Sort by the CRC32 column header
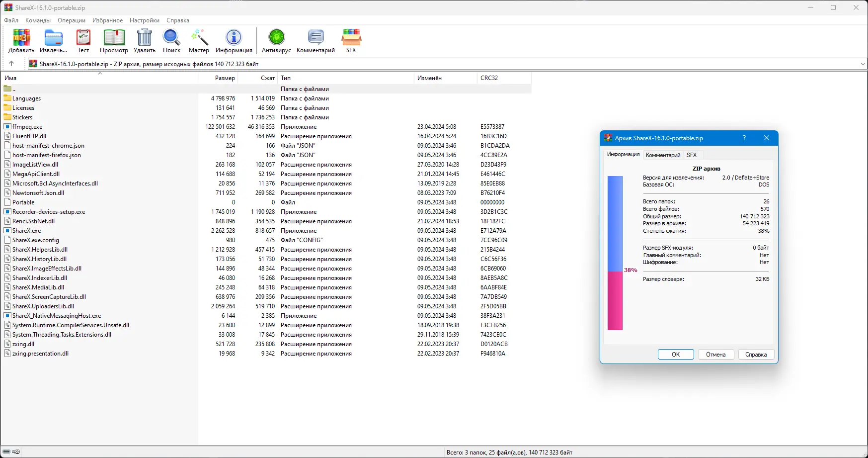Screen dimensions: 868x458 (x=504, y=78)
